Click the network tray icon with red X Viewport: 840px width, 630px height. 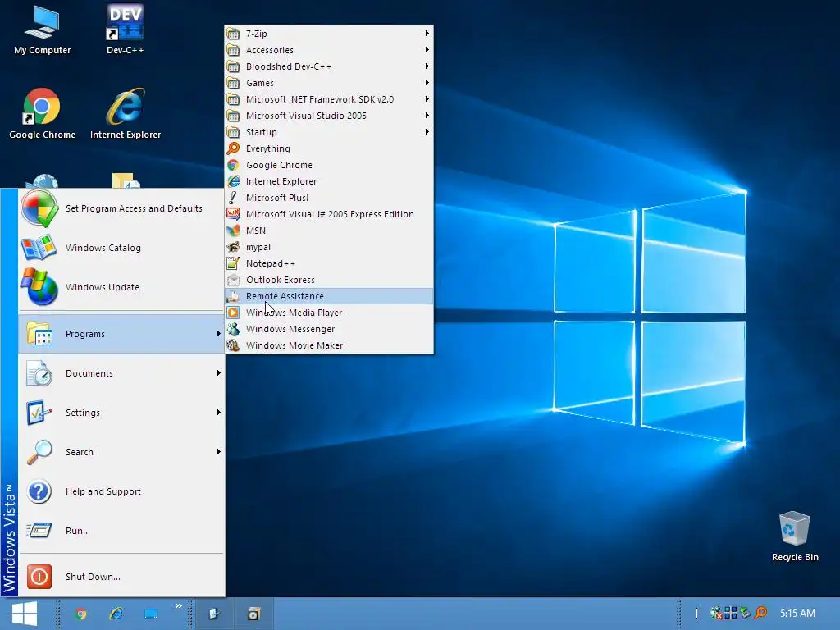715,612
